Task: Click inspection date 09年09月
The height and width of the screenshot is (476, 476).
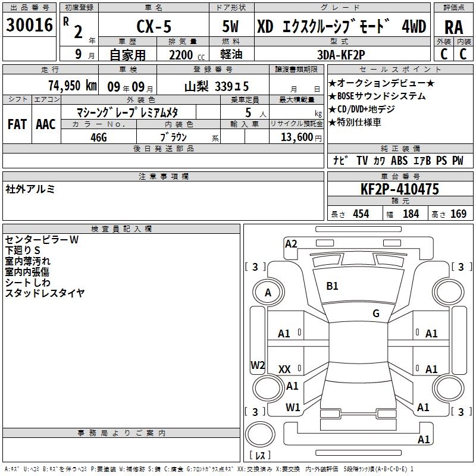Action: 130,87
